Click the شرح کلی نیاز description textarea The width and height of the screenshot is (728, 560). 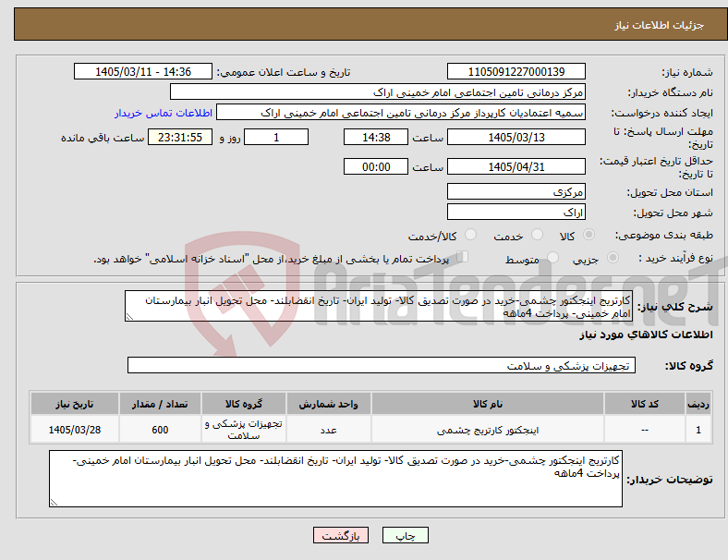click(x=379, y=307)
